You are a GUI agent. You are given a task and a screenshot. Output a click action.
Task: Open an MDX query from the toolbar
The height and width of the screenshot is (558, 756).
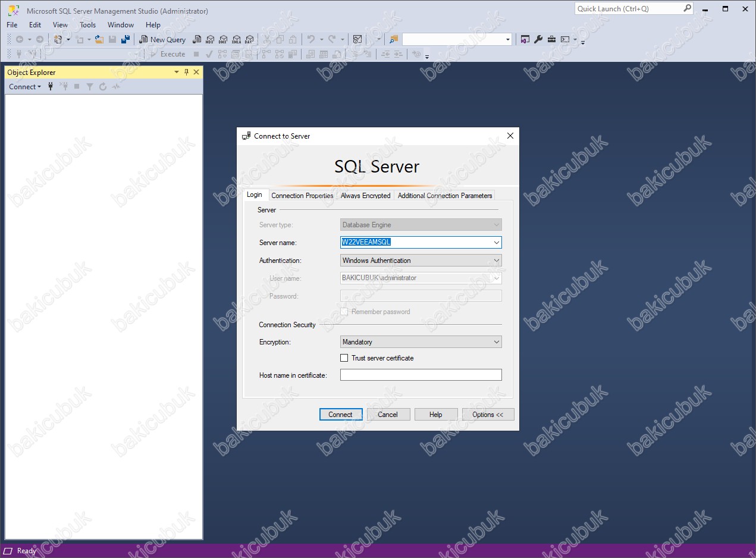click(x=209, y=39)
